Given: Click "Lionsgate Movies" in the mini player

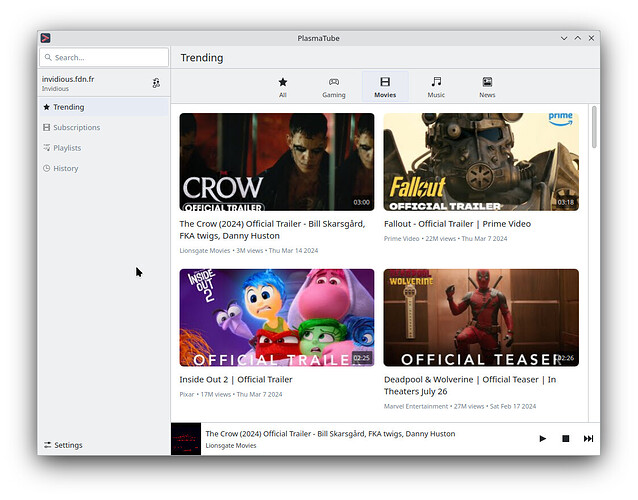Looking at the screenshot, I should [231, 445].
